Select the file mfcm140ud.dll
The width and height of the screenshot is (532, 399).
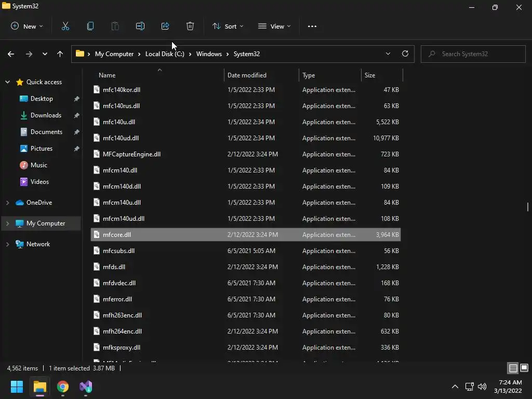click(x=246, y=219)
